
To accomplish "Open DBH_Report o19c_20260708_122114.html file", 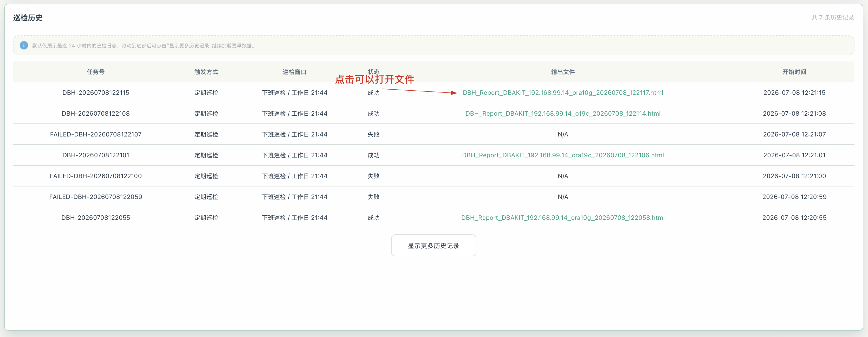I will [563, 113].
